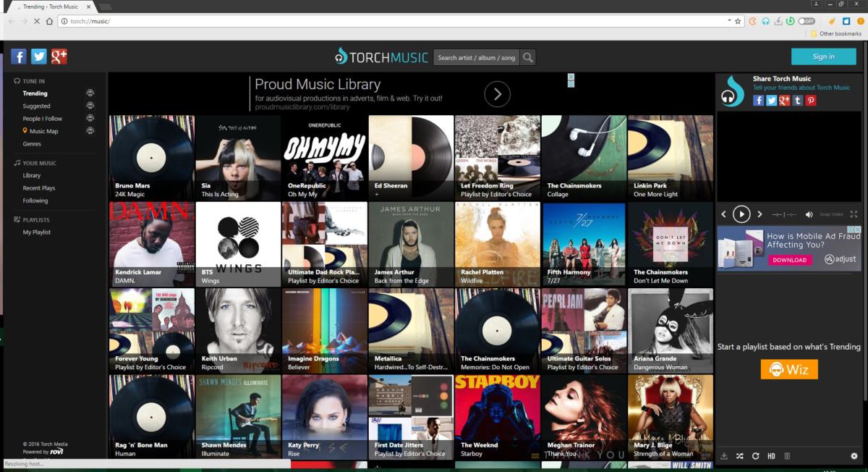Open Linkin Park One More Light tile

[x=671, y=157]
